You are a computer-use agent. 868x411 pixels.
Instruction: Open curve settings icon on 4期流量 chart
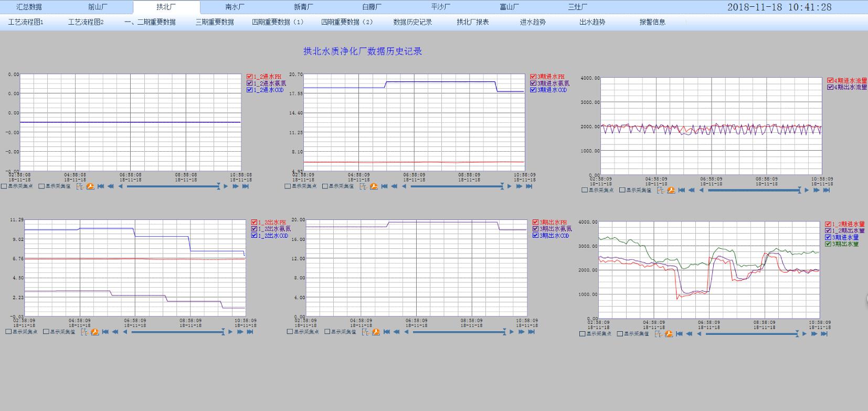660,190
